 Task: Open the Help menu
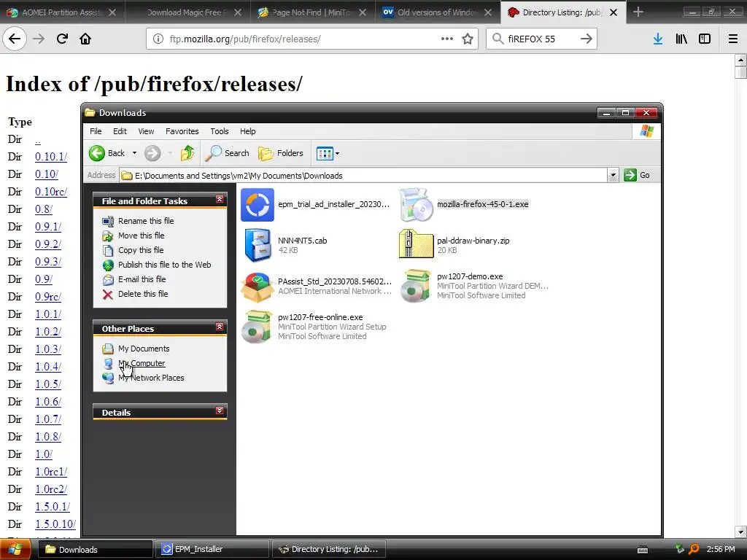tap(247, 131)
